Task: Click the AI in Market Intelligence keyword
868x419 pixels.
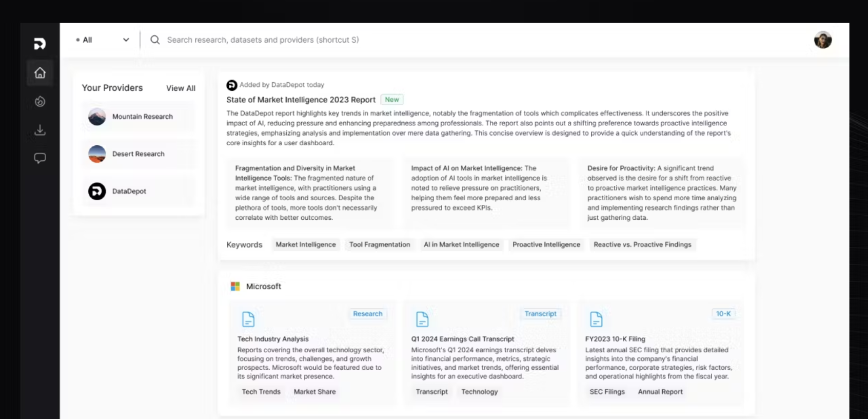Action: pyautogui.click(x=461, y=244)
